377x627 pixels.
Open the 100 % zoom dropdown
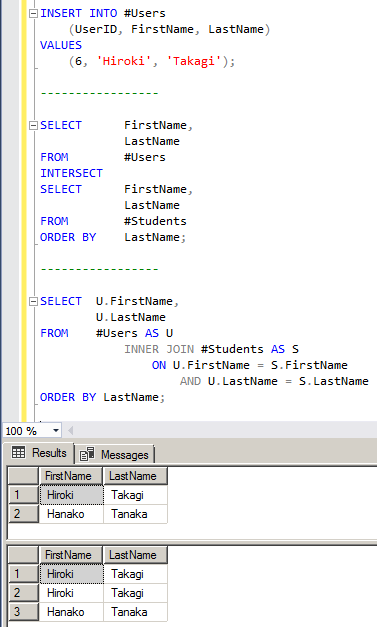[x=56, y=431]
